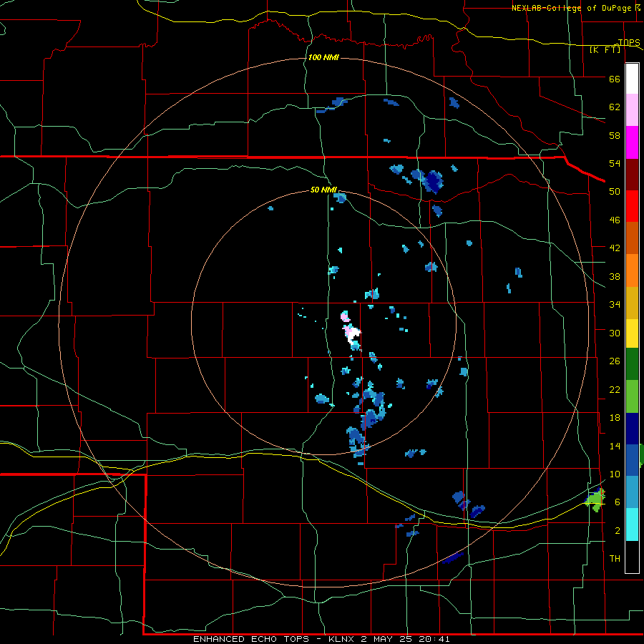This screenshot has width=644, height=644.
Task: Select the cyan legend band
Action: [632, 525]
